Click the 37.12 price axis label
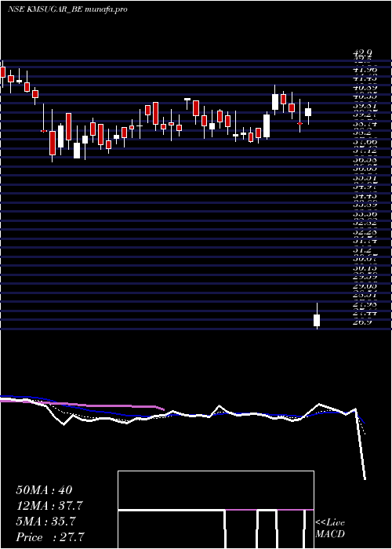 pos(365,151)
